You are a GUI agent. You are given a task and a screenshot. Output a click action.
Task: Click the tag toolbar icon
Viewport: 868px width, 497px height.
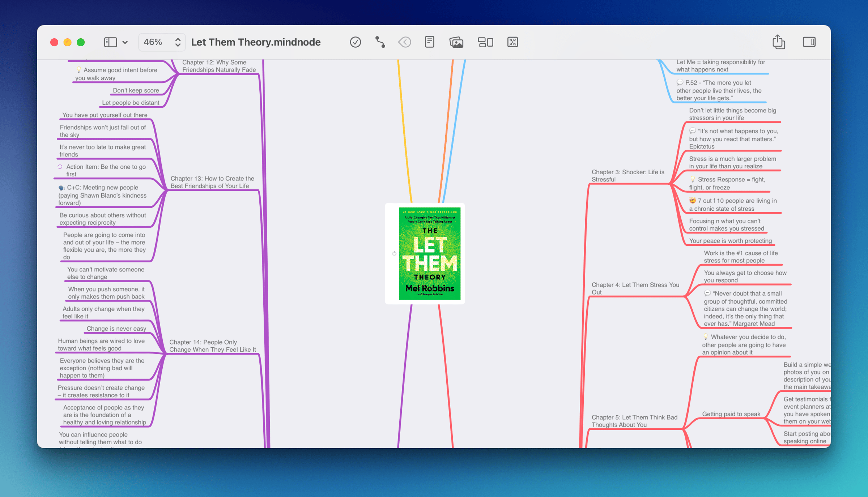pyautogui.click(x=404, y=42)
